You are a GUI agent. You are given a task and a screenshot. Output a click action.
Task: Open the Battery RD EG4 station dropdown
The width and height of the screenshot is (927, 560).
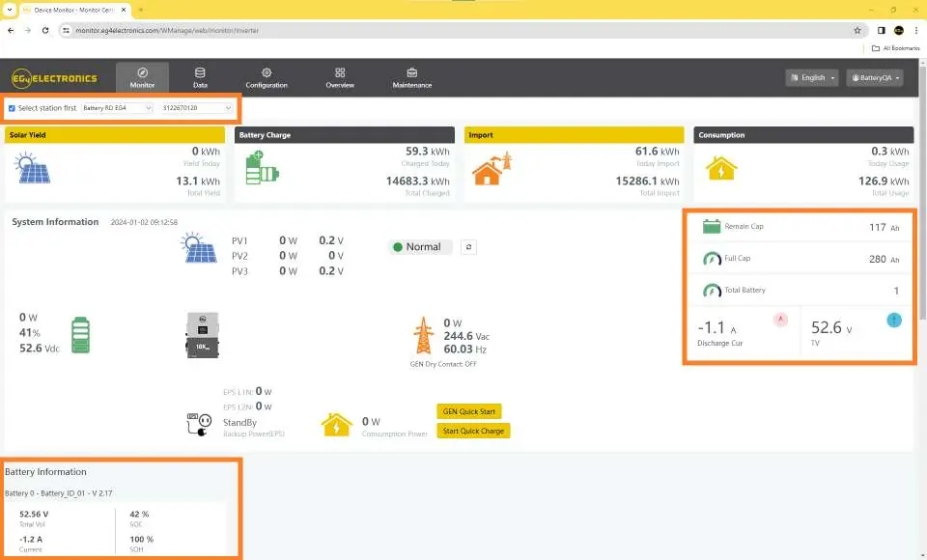pyautogui.click(x=117, y=108)
